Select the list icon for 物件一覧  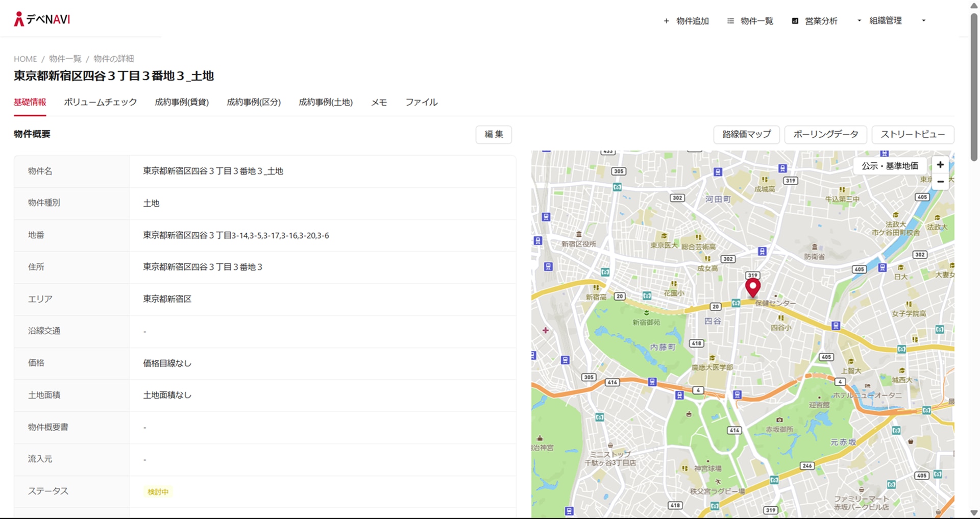pos(730,20)
